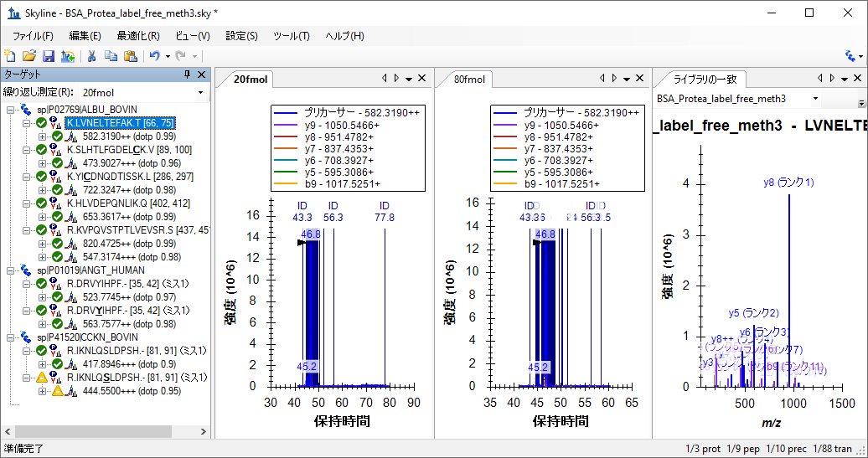This screenshot has height=458, width=868.
Task: Open the ツール(T) menu
Action: pos(292,36)
